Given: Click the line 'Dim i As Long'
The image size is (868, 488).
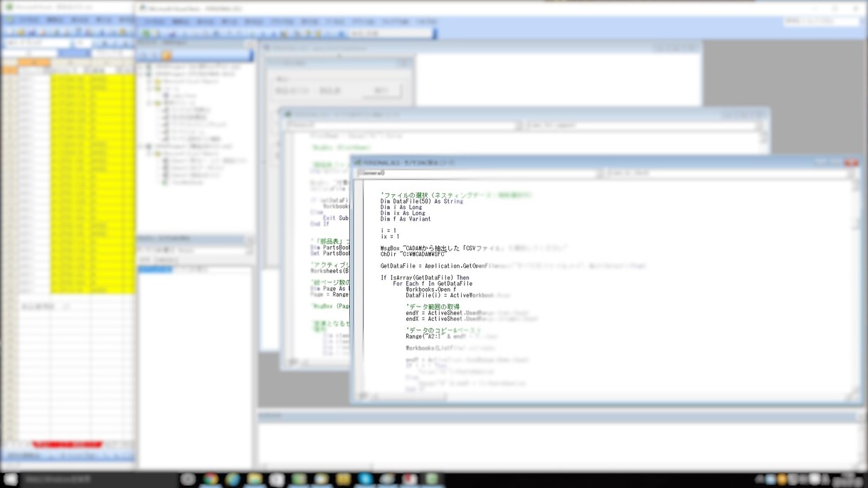Looking at the screenshot, I should coord(401,207).
